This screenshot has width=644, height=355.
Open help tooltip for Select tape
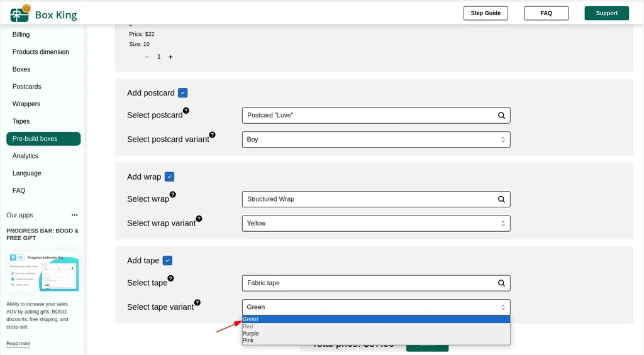pos(171,278)
